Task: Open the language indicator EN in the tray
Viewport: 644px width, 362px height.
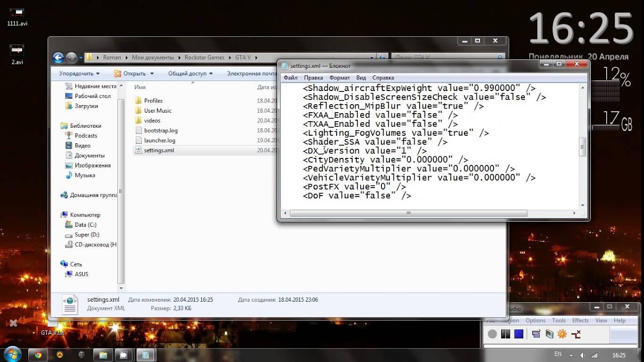Action: tap(558, 354)
